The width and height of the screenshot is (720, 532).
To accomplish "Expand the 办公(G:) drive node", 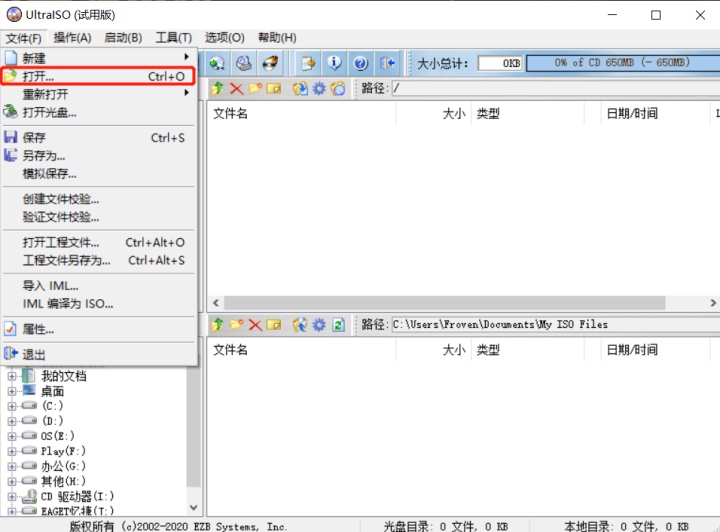I will [12, 466].
